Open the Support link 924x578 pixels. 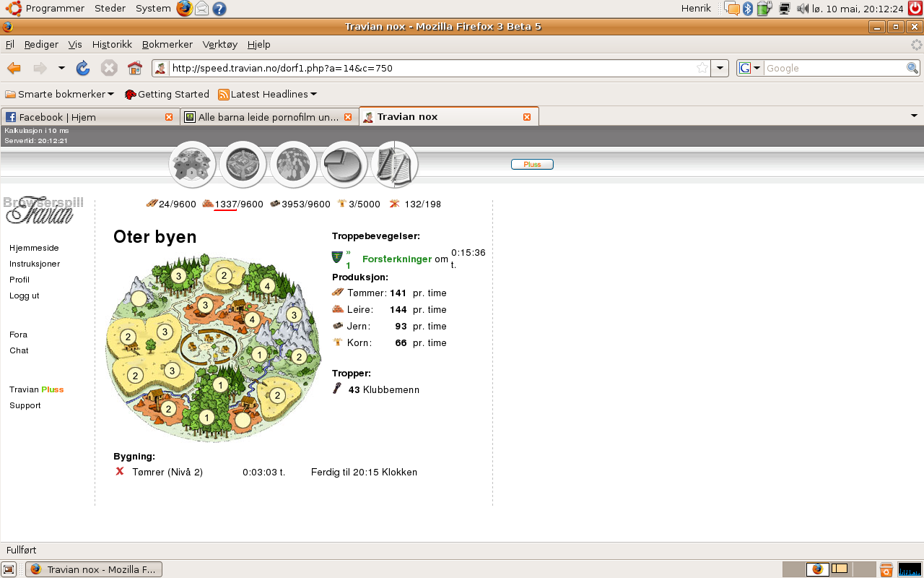(25, 405)
